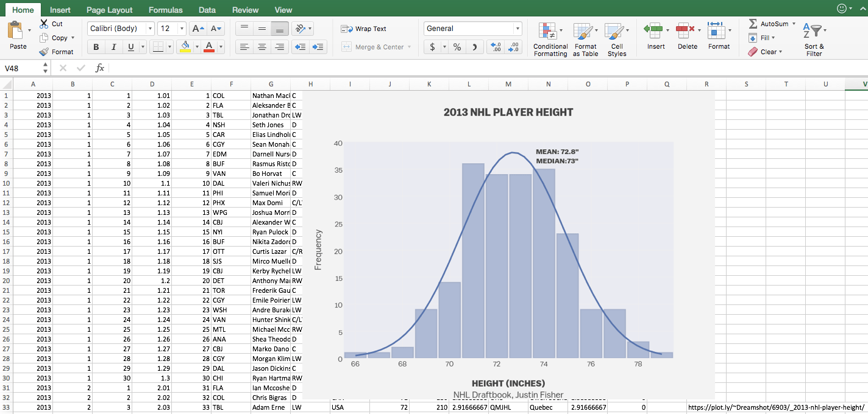The width and height of the screenshot is (868, 414).
Task: Click the fx insert function icon
Action: 100,68
